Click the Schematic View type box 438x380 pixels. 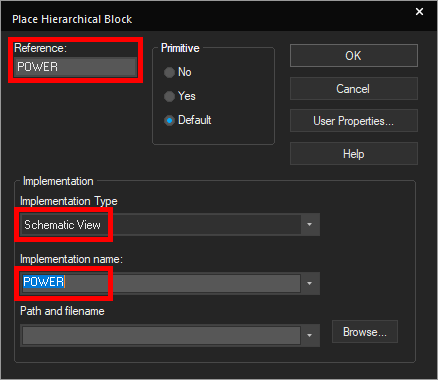(161, 225)
